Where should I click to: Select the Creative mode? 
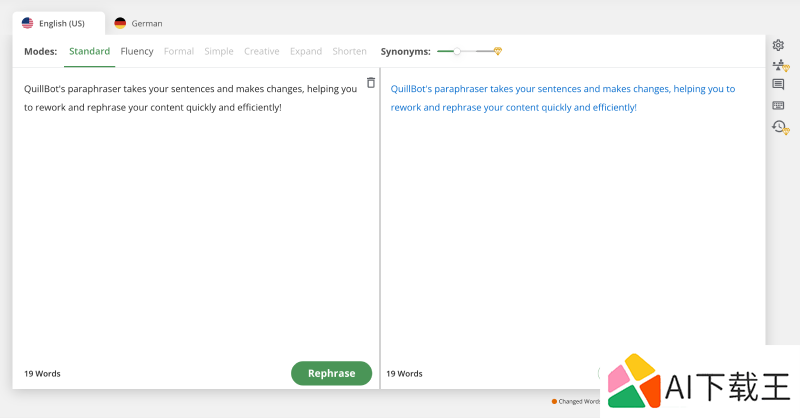click(x=262, y=51)
